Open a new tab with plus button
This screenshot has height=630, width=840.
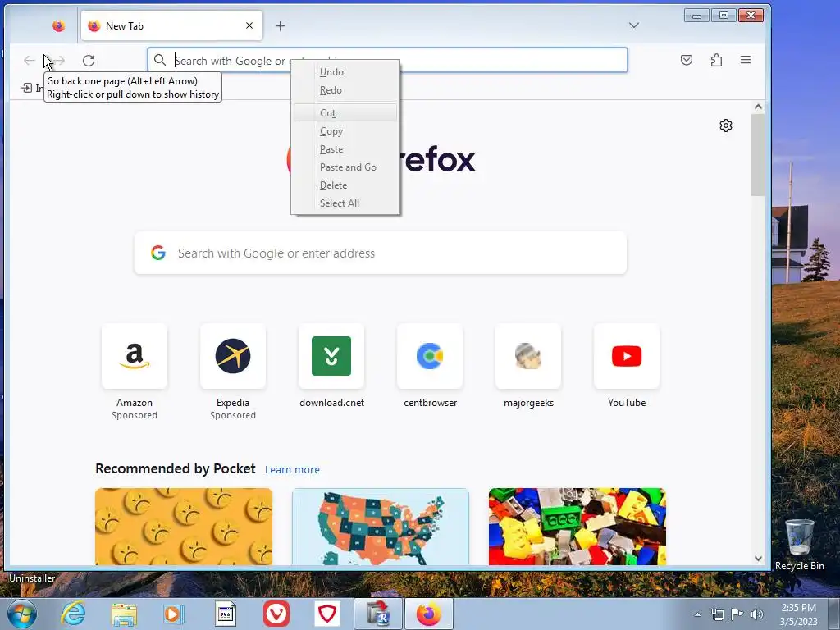[x=281, y=25]
